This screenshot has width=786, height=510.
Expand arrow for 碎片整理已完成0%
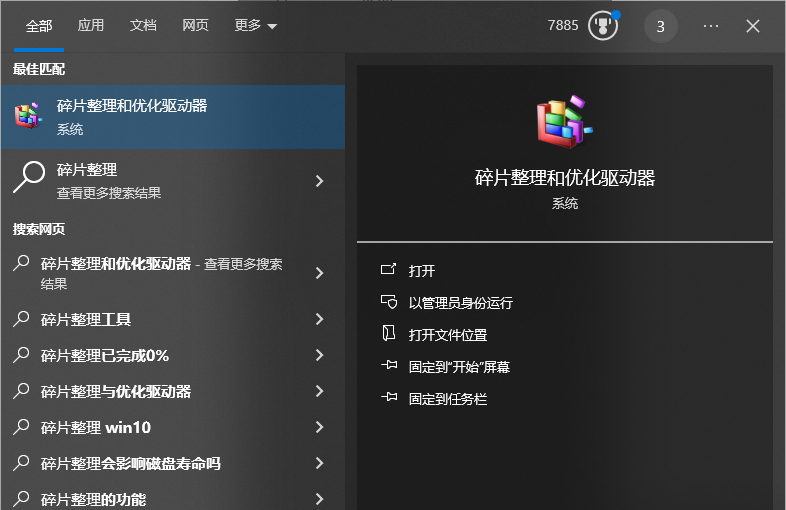(x=319, y=355)
